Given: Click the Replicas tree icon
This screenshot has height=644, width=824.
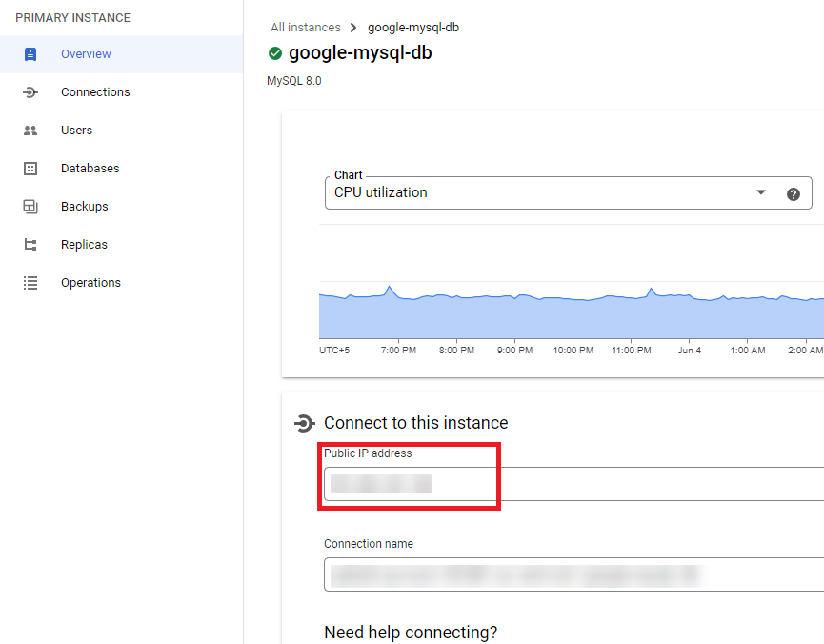Looking at the screenshot, I should (x=30, y=245).
